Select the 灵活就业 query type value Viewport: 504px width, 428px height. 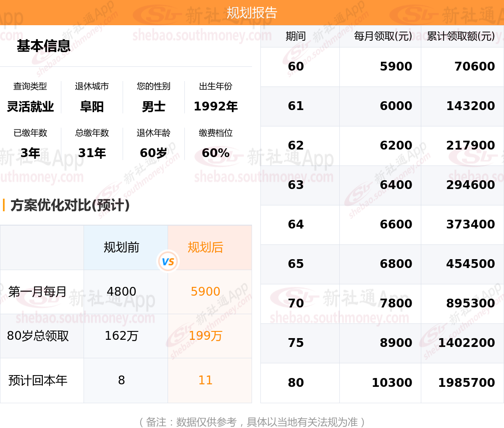tap(30, 107)
